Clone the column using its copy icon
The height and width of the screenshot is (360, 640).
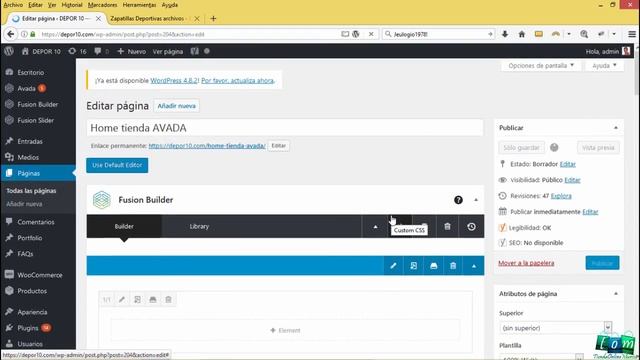click(138, 300)
